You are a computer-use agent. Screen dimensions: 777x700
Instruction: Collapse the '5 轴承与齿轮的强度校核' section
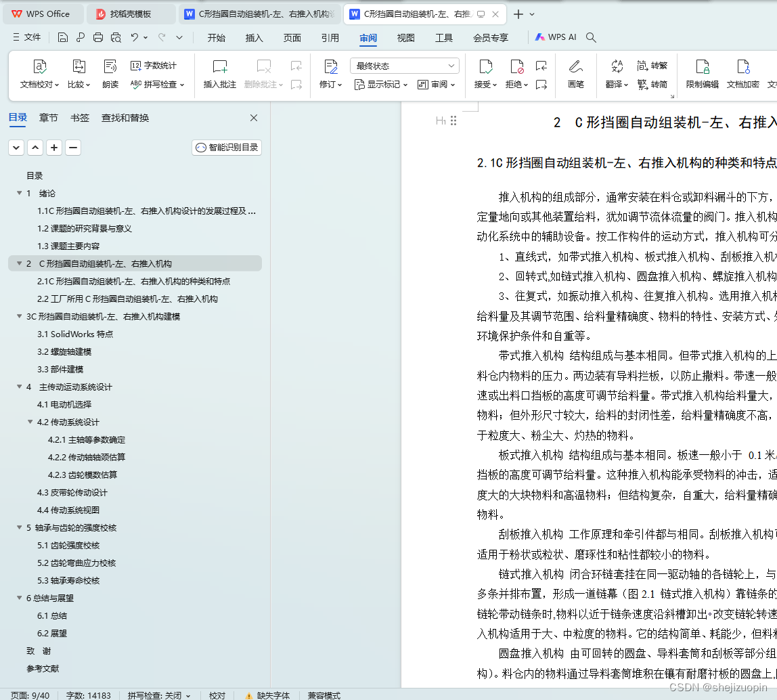(20, 527)
